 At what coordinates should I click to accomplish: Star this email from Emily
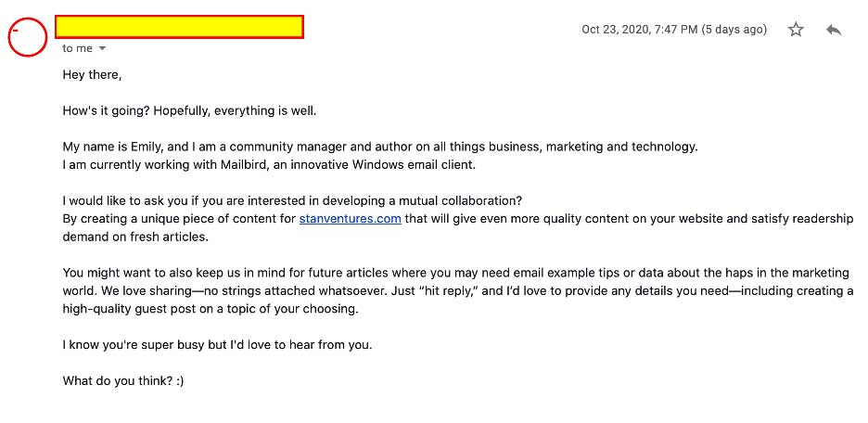pos(796,30)
